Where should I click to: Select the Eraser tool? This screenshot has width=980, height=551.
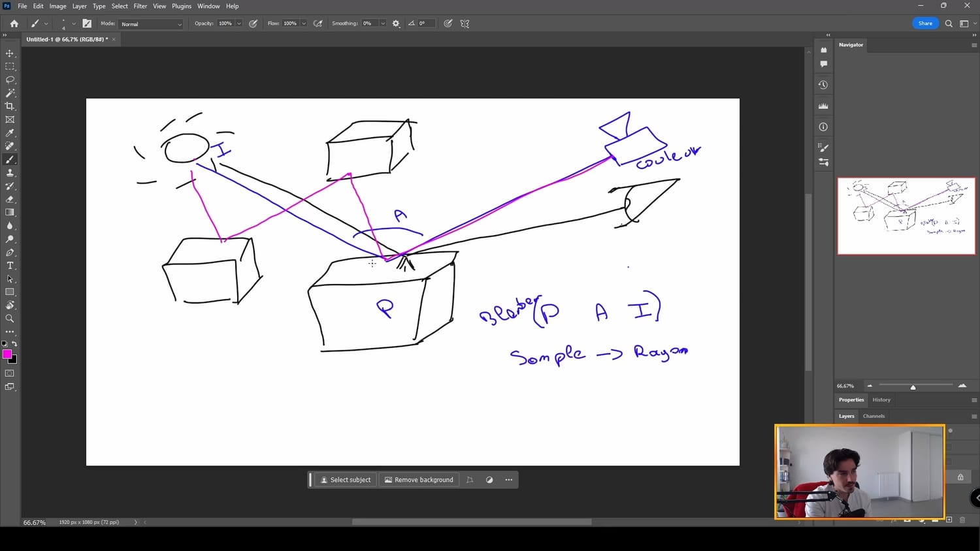10,199
